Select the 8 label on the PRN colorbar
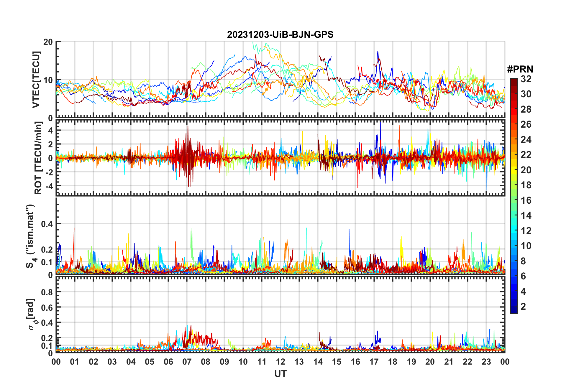The image size is (561, 392). (x=523, y=261)
